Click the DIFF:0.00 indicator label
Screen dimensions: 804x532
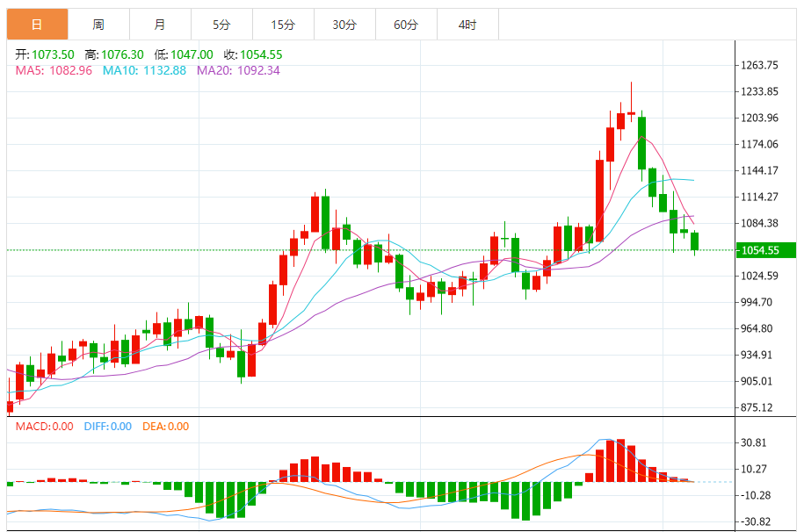[x=108, y=427]
